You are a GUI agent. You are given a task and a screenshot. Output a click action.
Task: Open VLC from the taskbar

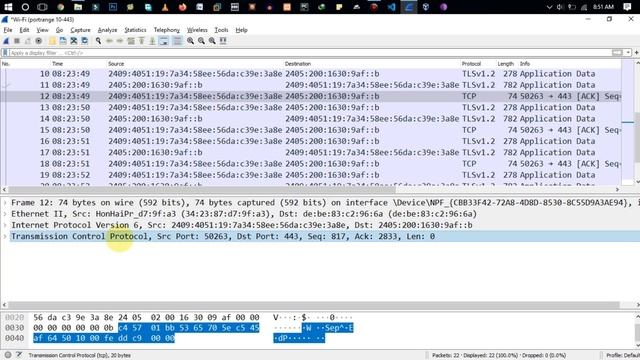165,7
